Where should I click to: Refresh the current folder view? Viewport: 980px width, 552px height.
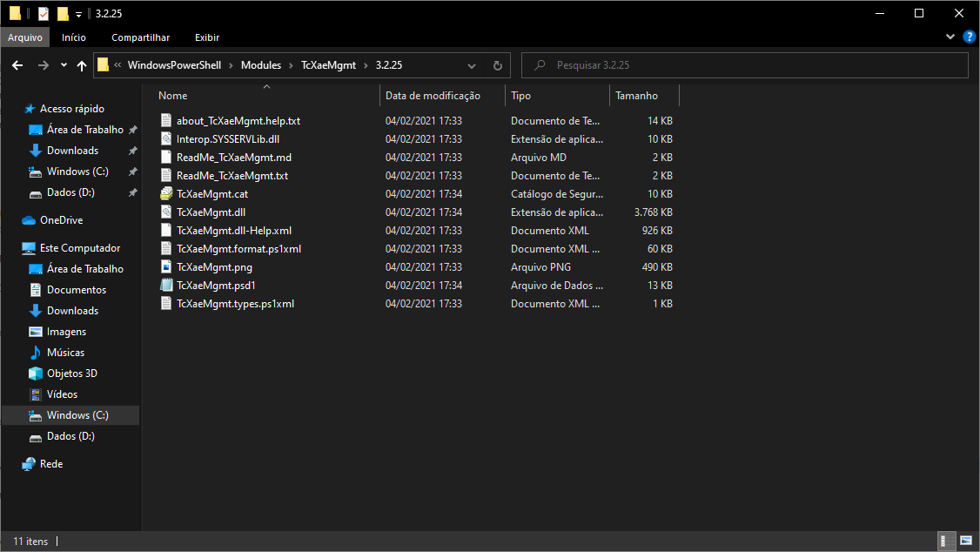[x=498, y=65]
